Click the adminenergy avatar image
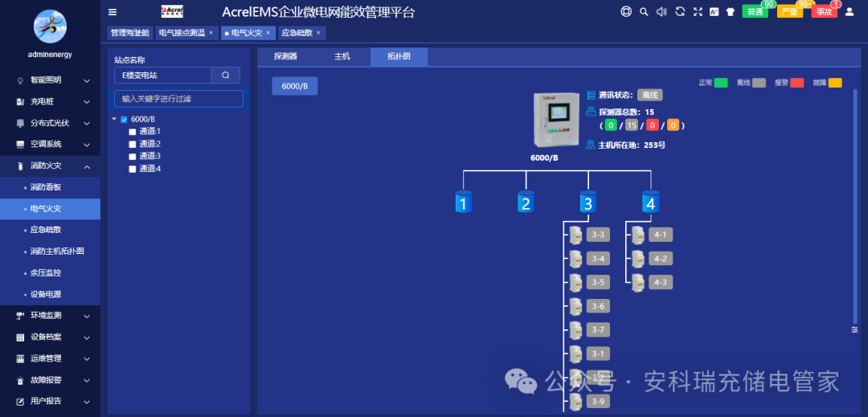The image size is (868, 417). pos(51,27)
